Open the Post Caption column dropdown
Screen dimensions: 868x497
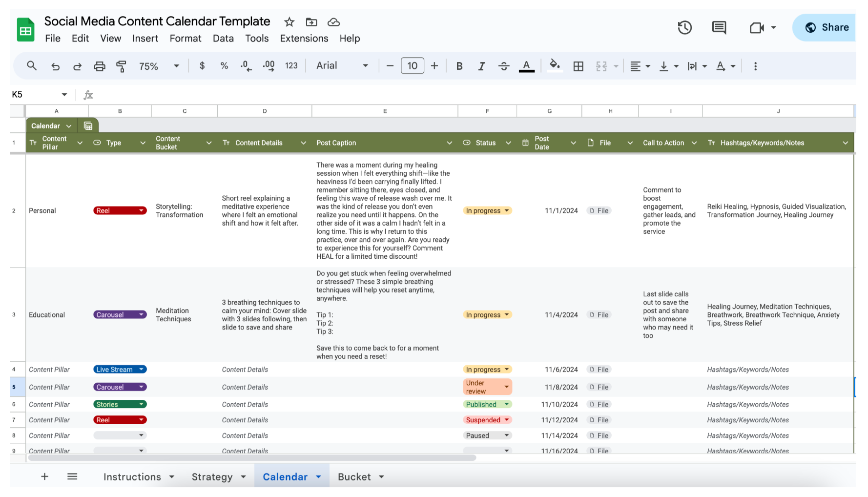449,143
